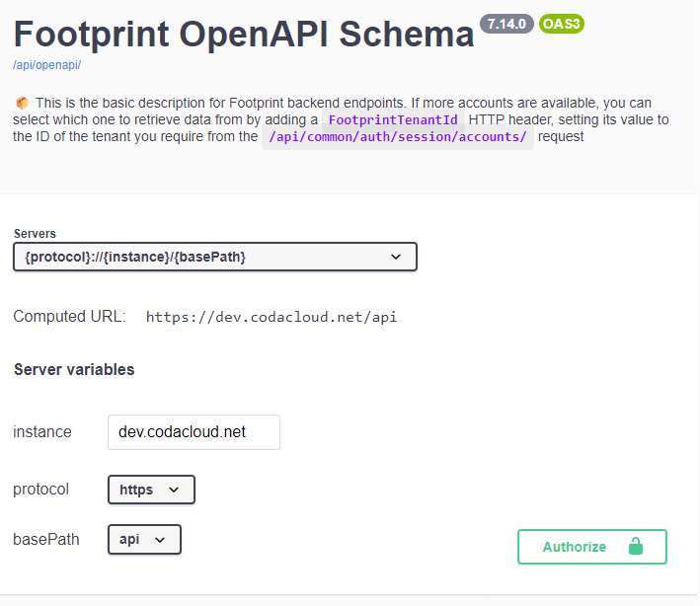Click the chevron arrow in Servers select
Image resolution: width=700 pixels, height=606 pixels.
pyautogui.click(x=396, y=257)
